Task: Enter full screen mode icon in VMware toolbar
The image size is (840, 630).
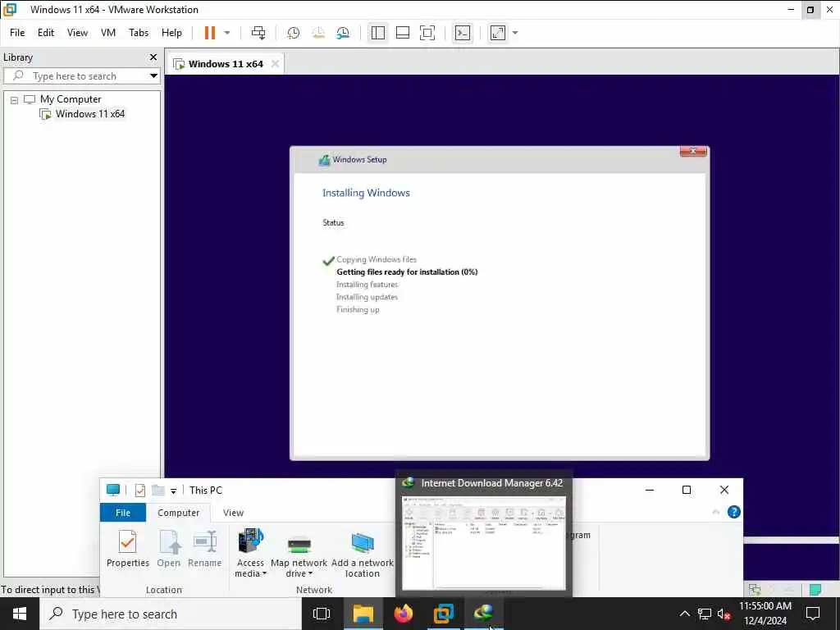Action: pos(427,33)
